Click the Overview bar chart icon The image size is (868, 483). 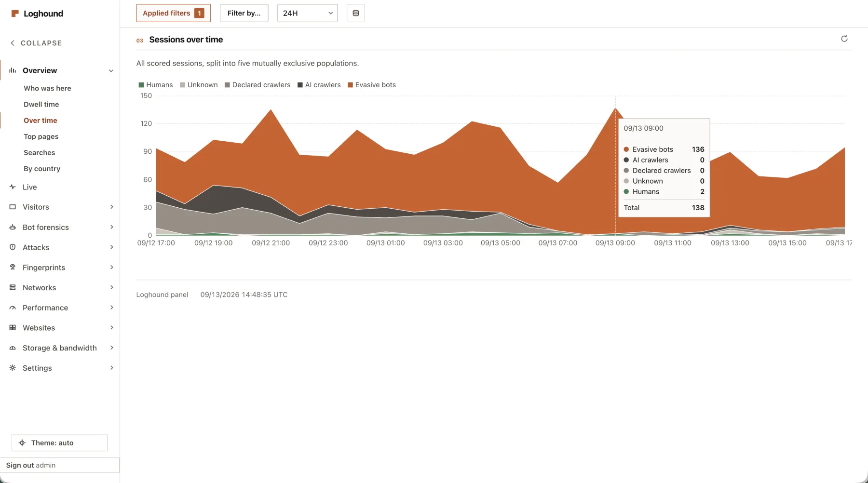13,70
